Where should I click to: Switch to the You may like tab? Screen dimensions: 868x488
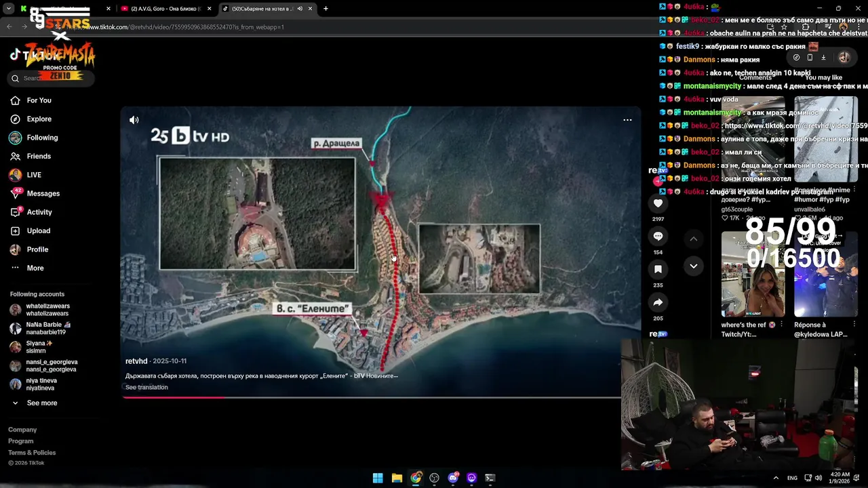point(823,77)
